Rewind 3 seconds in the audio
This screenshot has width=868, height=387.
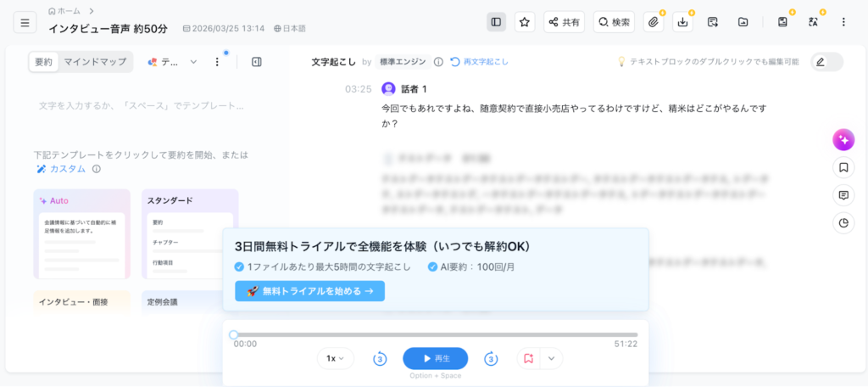pyautogui.click(x=381, y=359)
